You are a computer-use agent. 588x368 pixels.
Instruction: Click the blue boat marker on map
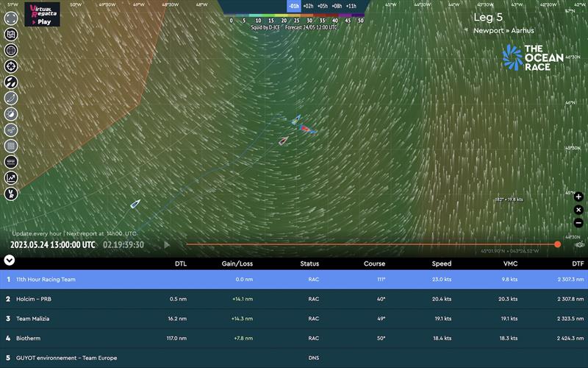296,120
